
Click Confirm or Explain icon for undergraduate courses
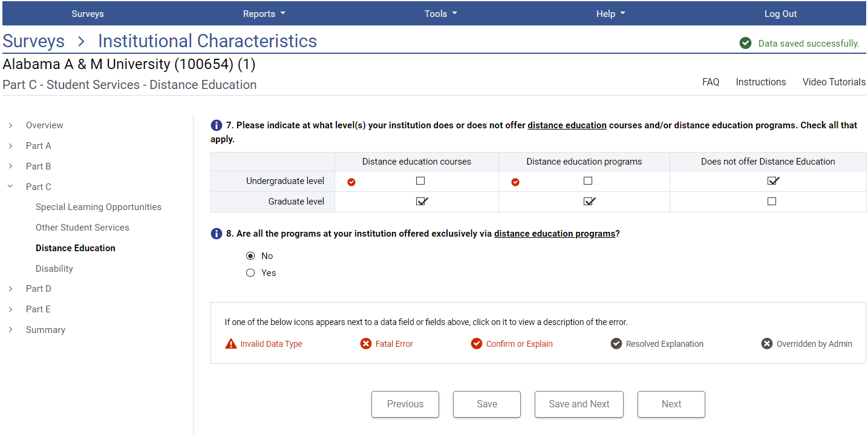[x=351, y=182]
